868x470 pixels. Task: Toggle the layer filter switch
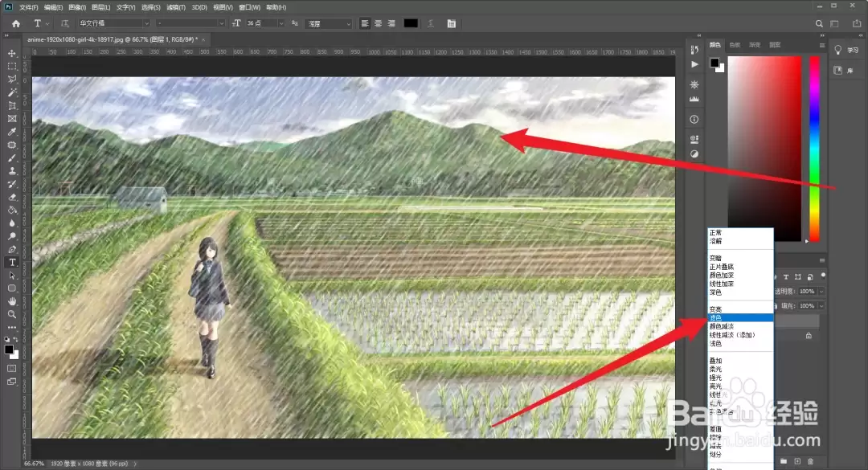pos(823,276)
